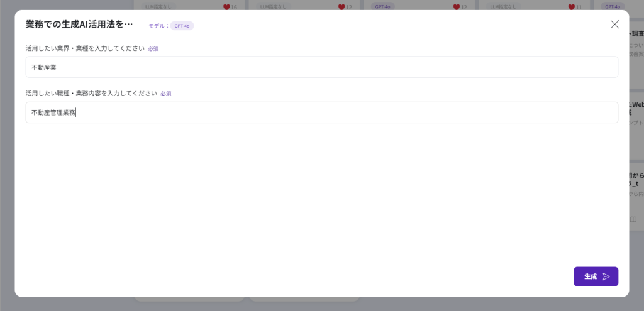This screenshot has width=644, height=311.
Task: Click the field containing 不動産管理業務
Action: (321, 112)
